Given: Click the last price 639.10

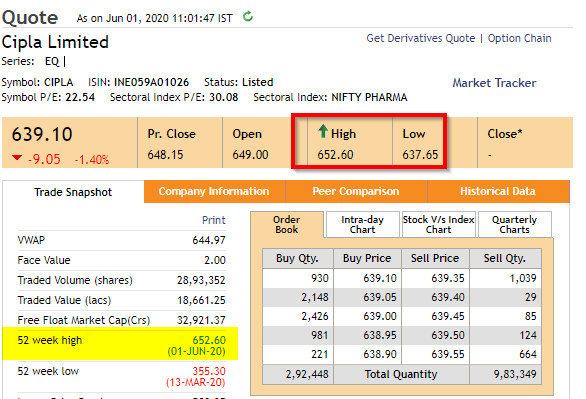Looking at the screenshot, I should coord(42,135).
